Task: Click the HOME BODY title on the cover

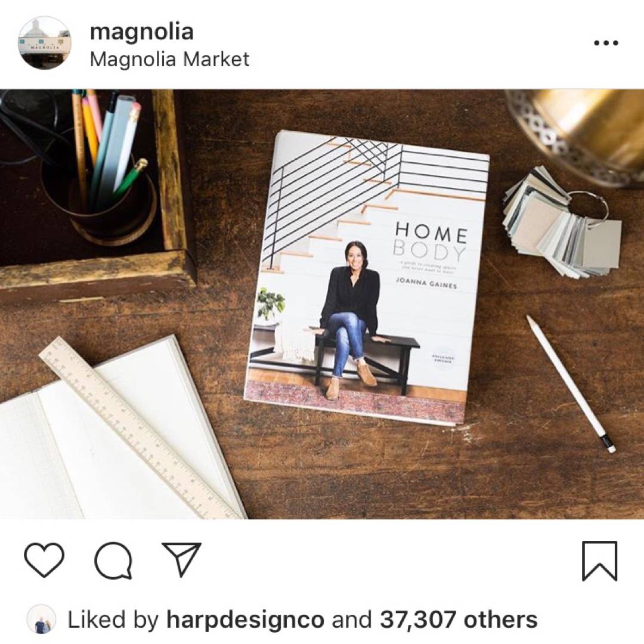Action: coord(431,241)
